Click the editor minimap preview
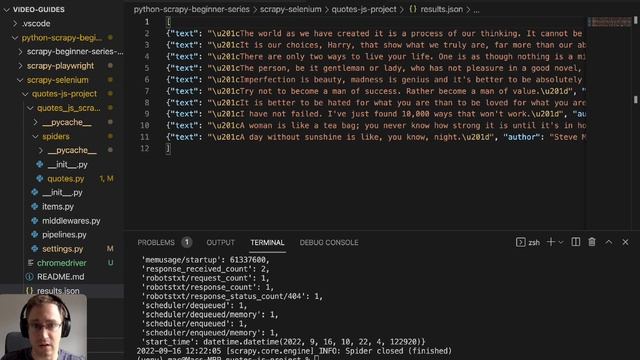The height and width of the screenshot is (360, 640). [x=609, y=22]
